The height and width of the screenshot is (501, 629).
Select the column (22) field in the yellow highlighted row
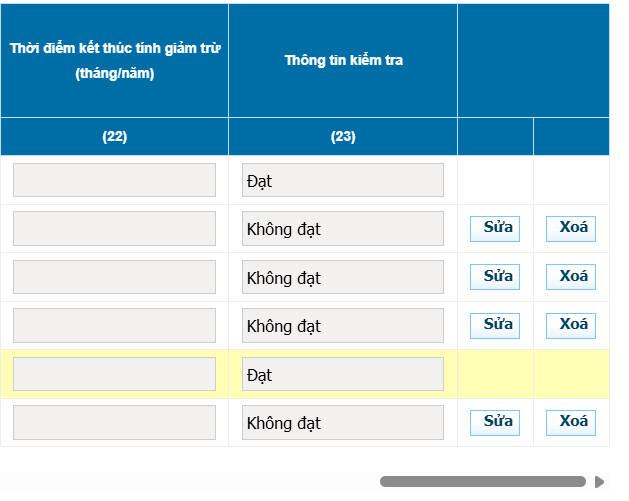pyautogui.click(x=114, y=374)
